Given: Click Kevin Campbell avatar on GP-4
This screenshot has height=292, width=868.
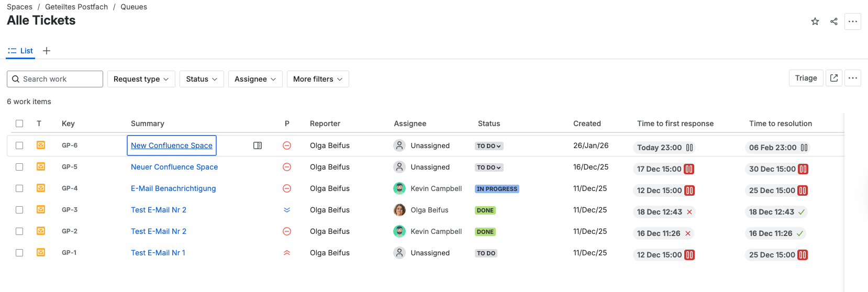Looking at the screenshot, I should pyautogui.click(x=399, y=188).
